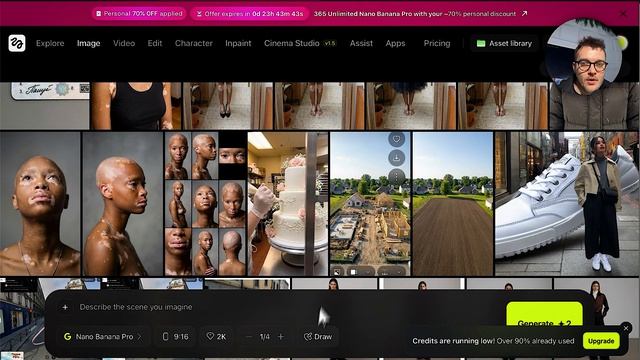Open the 2K quality selector
640x360 pixels.
(216, 337)
